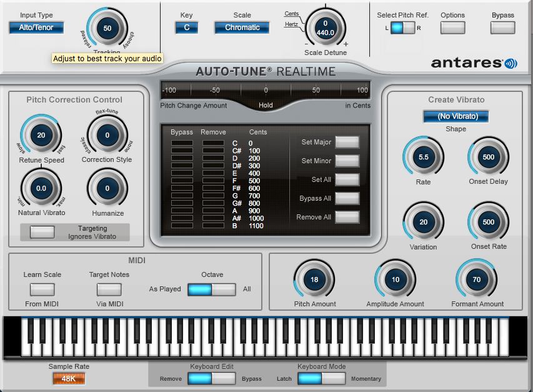Click the Set Minor button
The image size is (533, 392).
[x=347, y=161]
